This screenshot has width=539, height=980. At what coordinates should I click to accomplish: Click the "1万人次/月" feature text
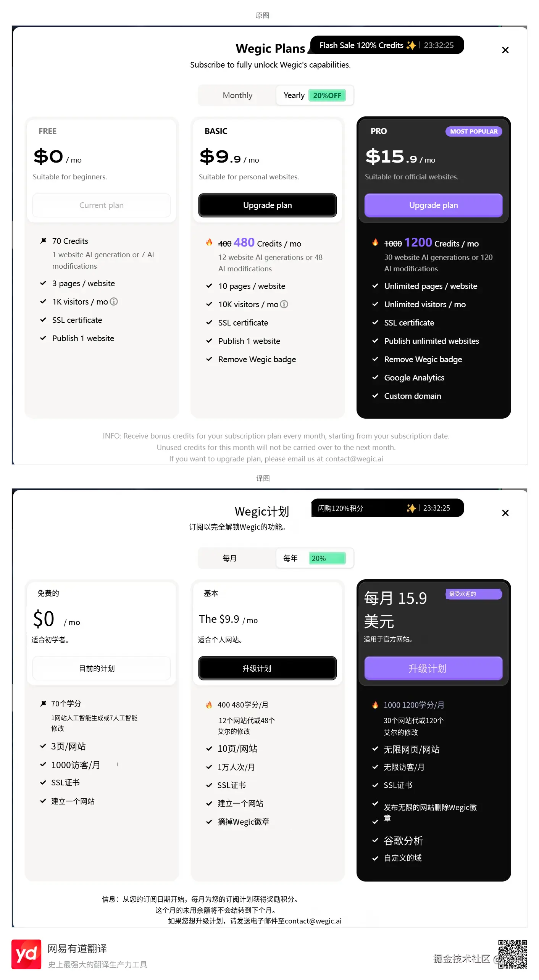point(236,767)
